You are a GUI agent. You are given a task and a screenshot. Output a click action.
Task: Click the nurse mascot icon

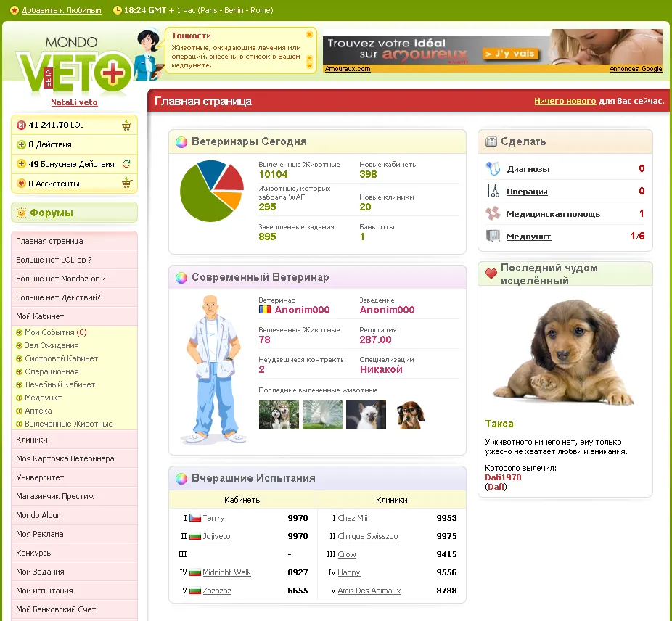pyautogui.click(x=149, y=54)
